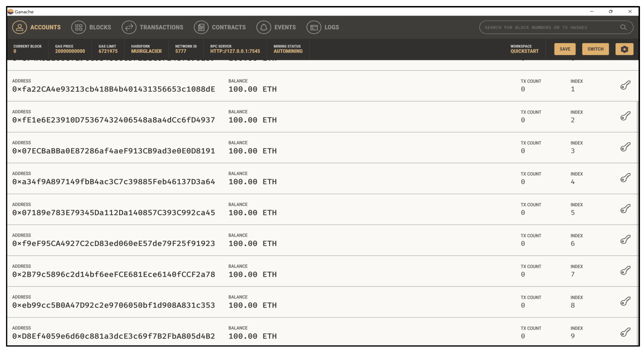Open settings with the gear icon
644x352 pixels.
tap(624, 49)
